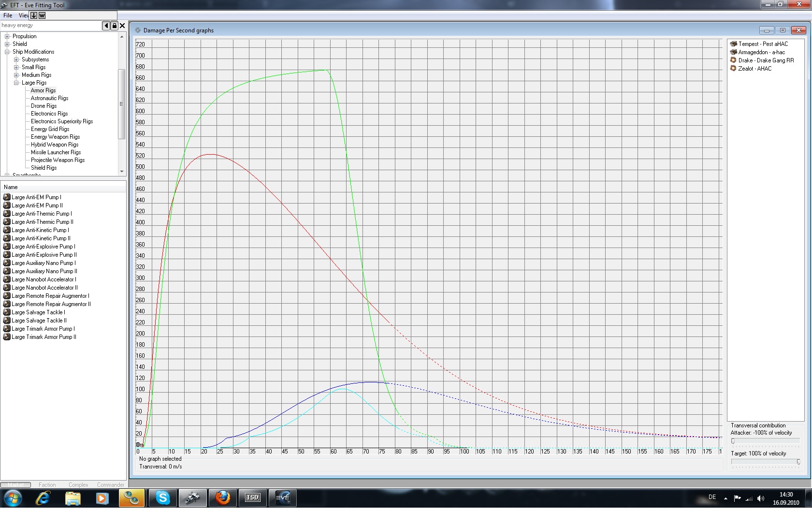
Task: Click the icon beside Large Anti-Thermic Pump II
Action: (7, 222)
